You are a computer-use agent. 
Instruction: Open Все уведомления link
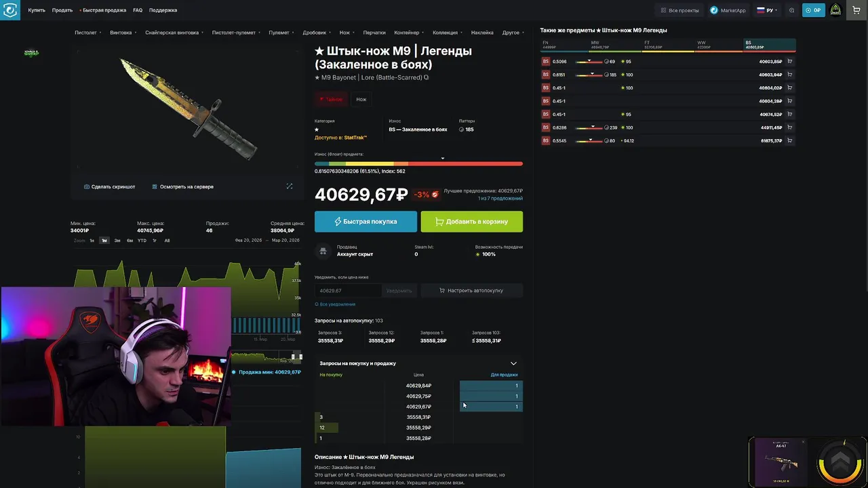pyautogui.click(x=335, y=304)
